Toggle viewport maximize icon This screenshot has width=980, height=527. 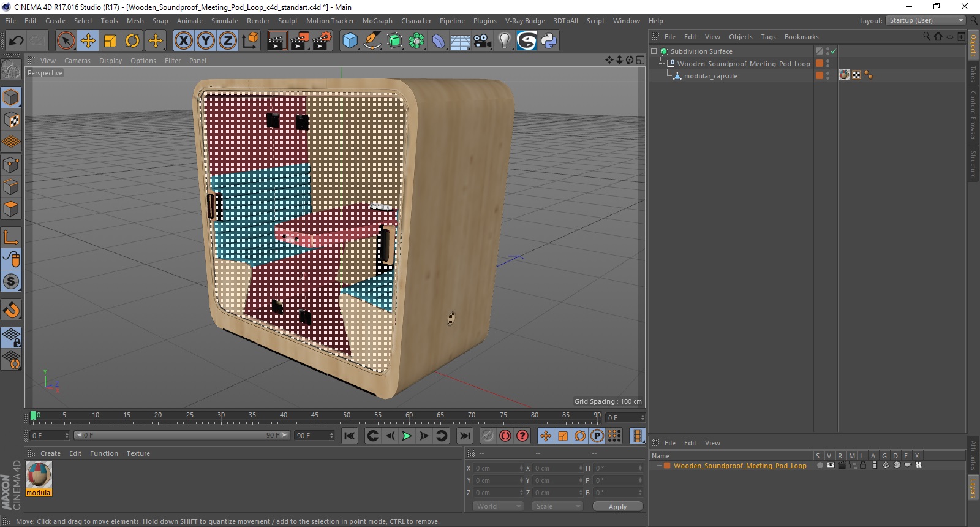click(x=640, y=60)
